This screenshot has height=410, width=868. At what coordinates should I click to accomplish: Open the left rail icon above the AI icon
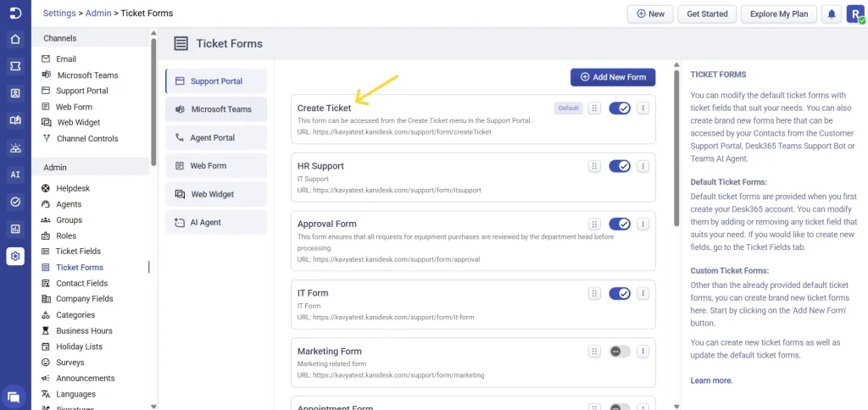point(15,147)
